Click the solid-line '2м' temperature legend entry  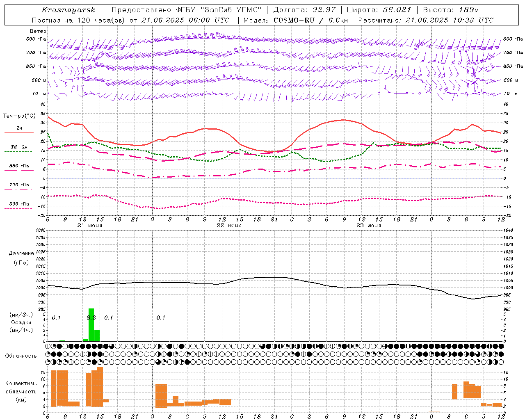(19, 128)
